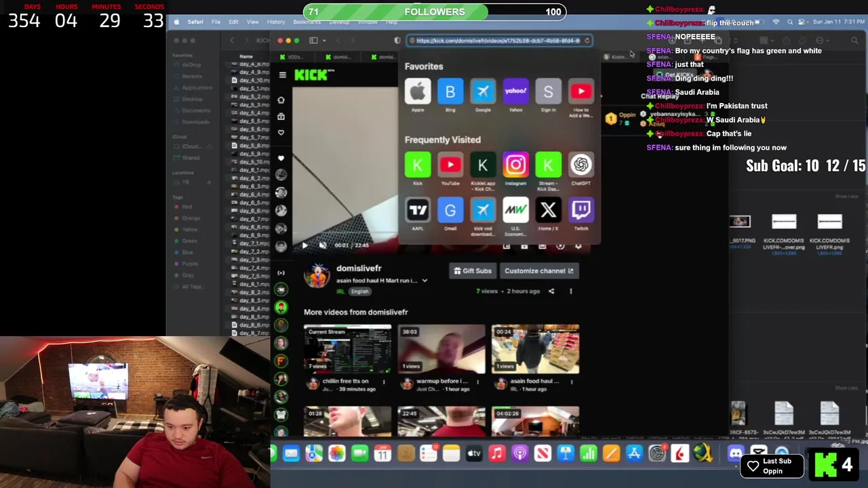Open Calendar in the Dock
Image resolution: width=868 pixels, height=488 pixels.
tap(382, 453)
